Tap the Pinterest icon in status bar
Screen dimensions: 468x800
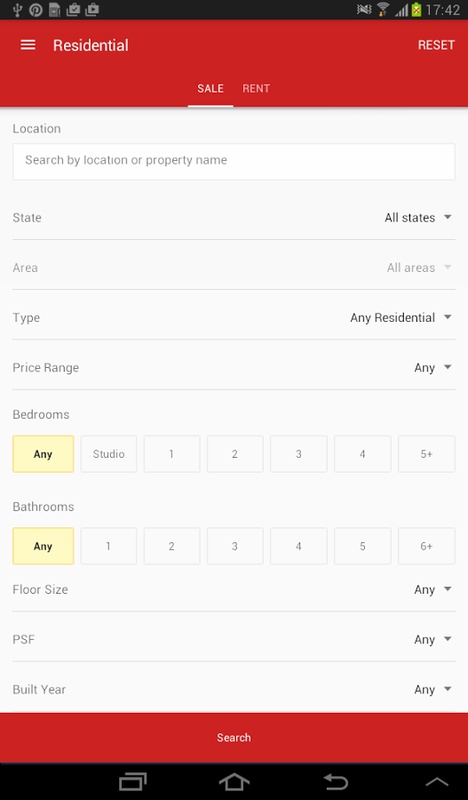(x=36, y=9)
